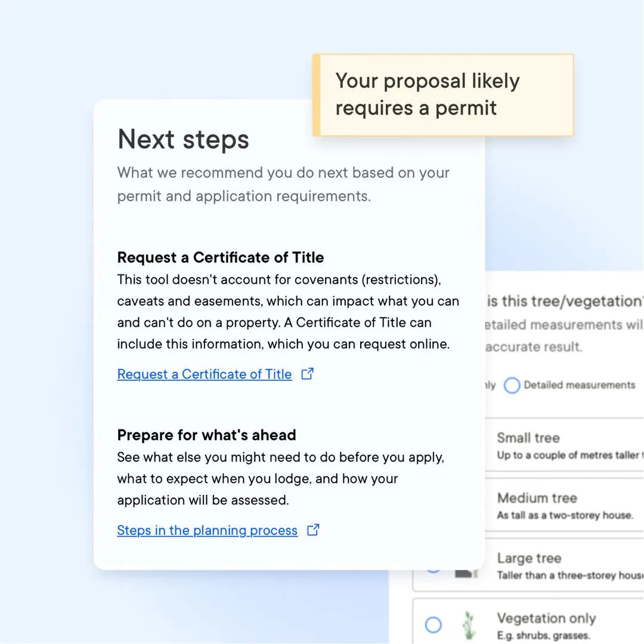Screen dimensions: 644x644
Task: Click external link icon beside Certificate of Title
Action: (x=308, y=373)
